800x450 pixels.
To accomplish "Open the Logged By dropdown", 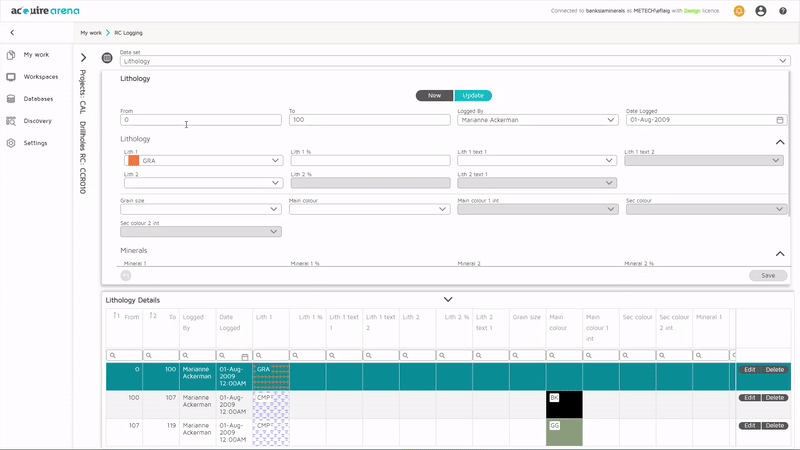I will [537, 120].
